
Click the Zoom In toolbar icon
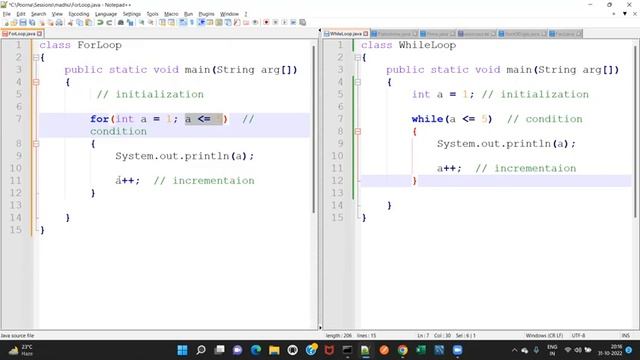point(142,22)
